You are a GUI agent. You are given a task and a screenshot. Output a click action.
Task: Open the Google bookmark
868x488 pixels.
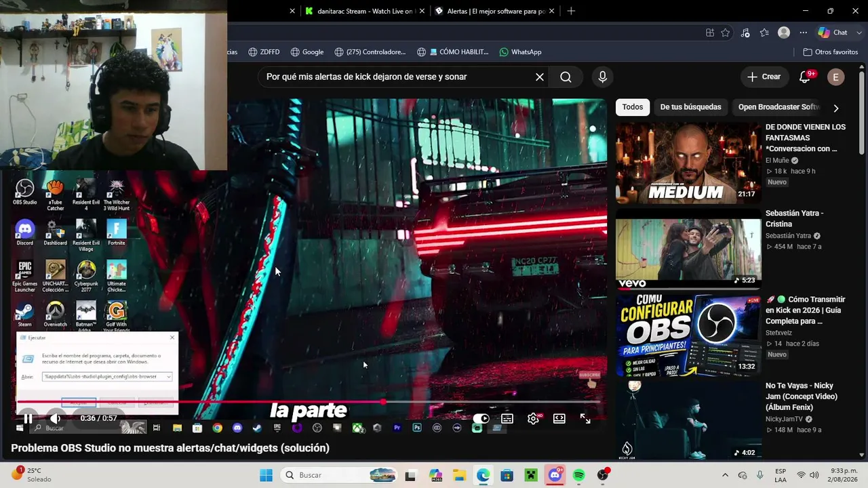pyautogui.click(x=307, y=52)
